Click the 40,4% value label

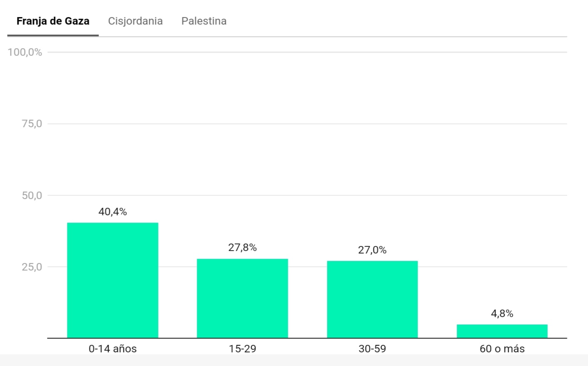[113, 212]
